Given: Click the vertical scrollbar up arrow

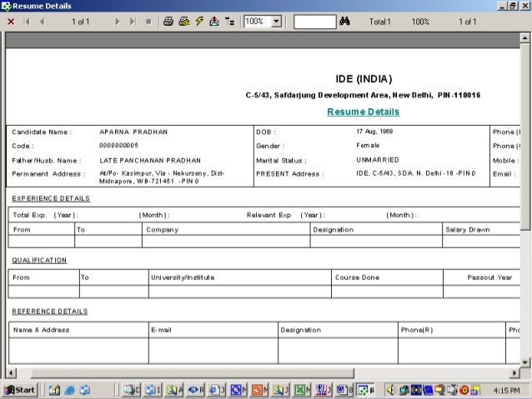Looking at the screenshot, I should pos(524,37).
